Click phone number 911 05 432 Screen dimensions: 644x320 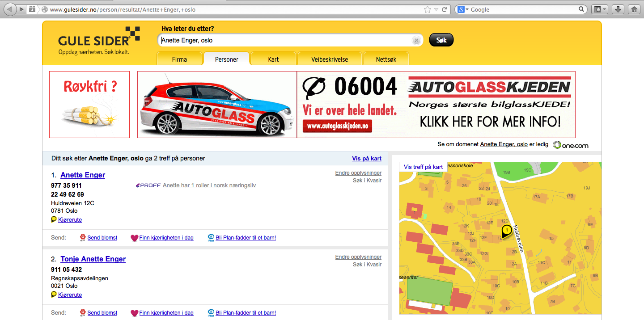[66, 269]
